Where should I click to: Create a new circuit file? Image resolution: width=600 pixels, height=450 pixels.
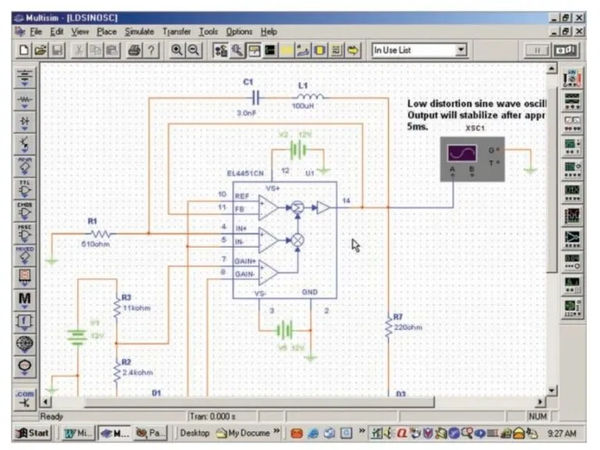click(x=24, y=50)
